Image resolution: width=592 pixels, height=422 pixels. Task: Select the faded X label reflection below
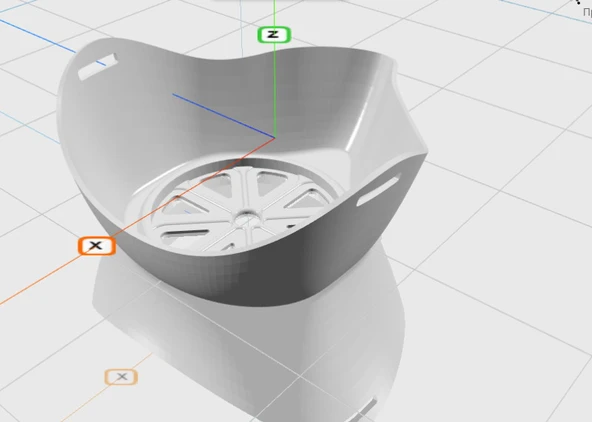pos(121,377)
